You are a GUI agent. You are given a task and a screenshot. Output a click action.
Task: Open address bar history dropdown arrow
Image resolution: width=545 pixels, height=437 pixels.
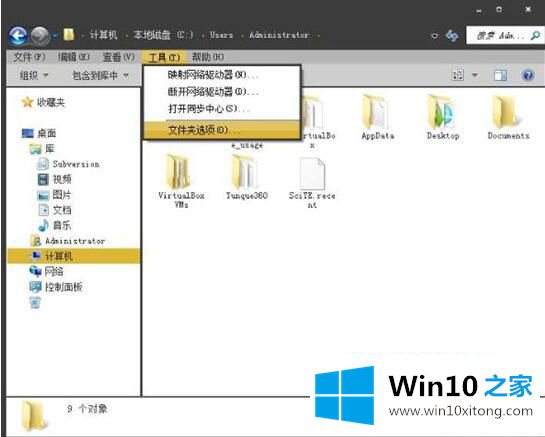(x=434, y=35)
